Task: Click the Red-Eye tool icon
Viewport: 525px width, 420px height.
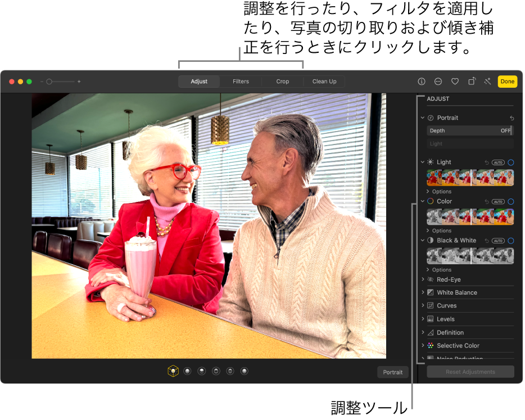Action: point(432,281)
